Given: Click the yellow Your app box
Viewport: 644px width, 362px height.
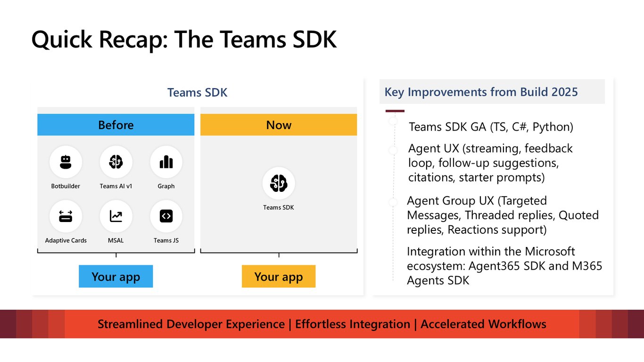Looking at the screenshot, I should tap(279, 276).
